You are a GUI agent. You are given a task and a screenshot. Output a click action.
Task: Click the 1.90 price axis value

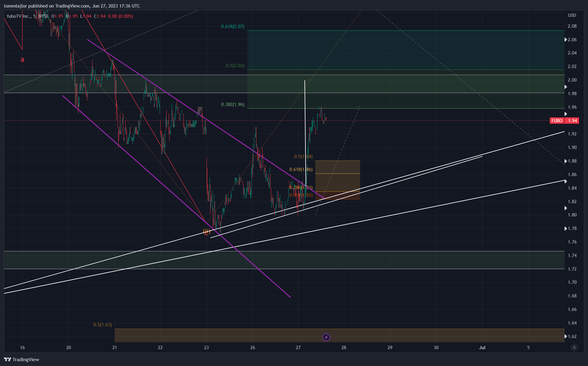point(572,147)
